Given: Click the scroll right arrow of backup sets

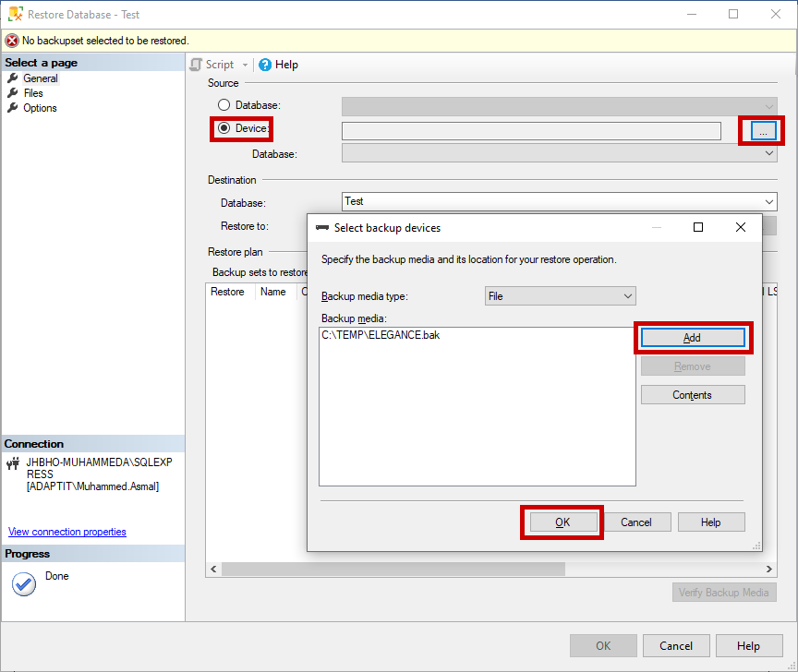Looking at the screenshot, I should [769, 569].
